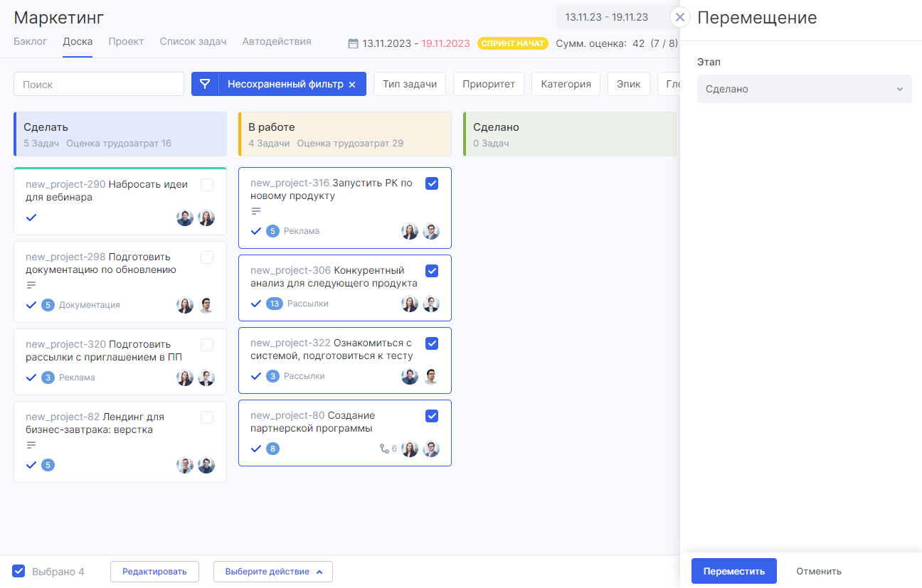Check the new_project-298 card checkbox

tap(207, 257)
